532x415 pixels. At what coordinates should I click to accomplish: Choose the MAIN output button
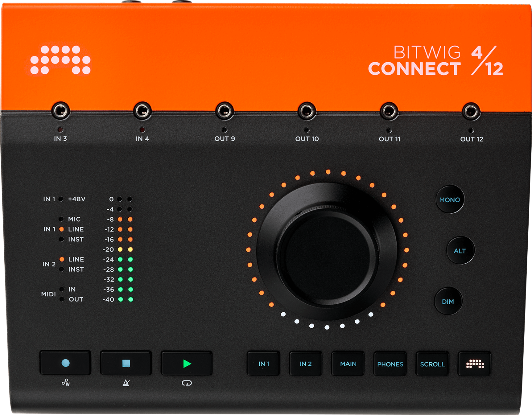[348, 364]
